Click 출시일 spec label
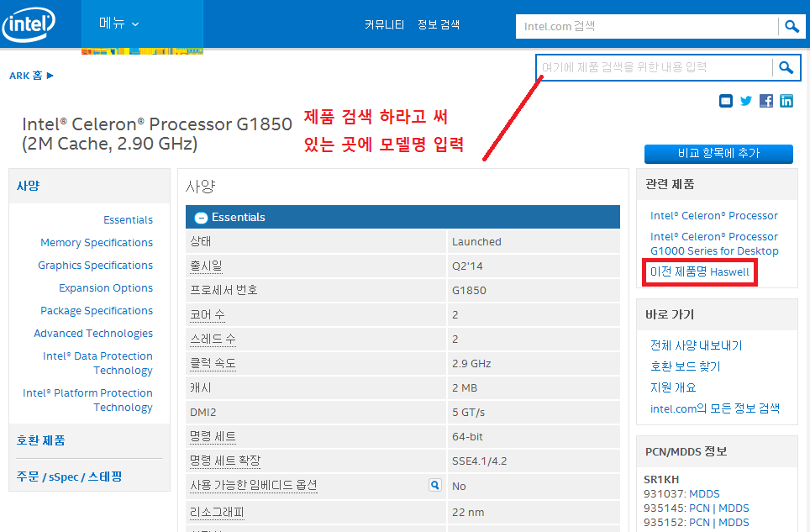This screenshot has height=532, width=810. click(206, 266)
